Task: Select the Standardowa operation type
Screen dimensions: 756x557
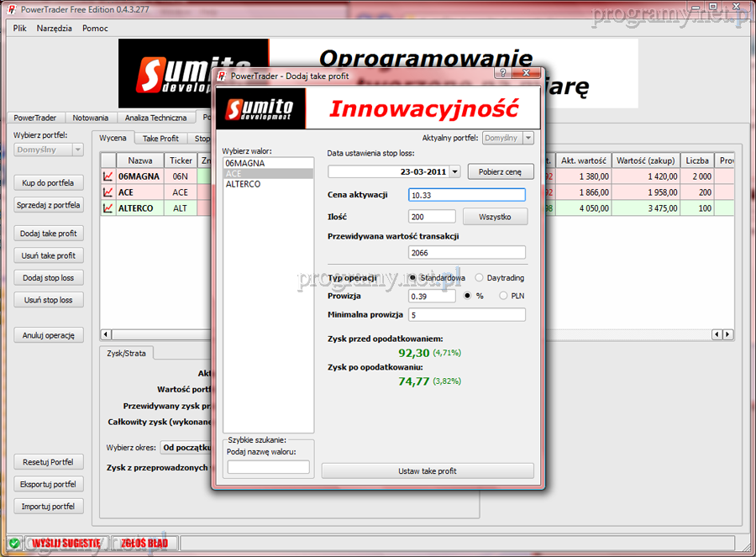Action: tap(412, 277)
